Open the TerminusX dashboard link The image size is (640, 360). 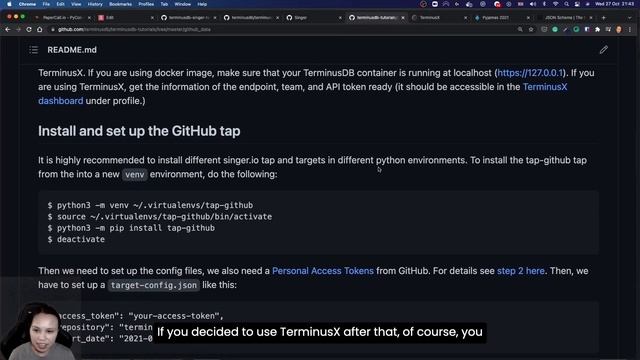(545, 87)
